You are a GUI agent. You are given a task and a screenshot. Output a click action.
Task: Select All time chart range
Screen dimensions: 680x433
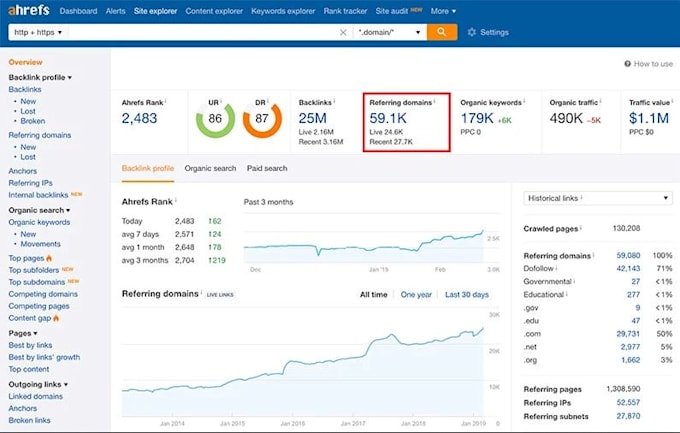(x=373, y=295)
